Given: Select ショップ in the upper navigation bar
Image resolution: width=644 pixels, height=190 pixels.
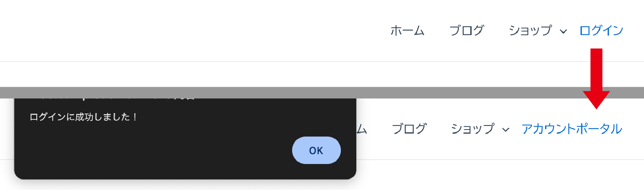Looking at the screenshot, I should [x=530, y=30].
